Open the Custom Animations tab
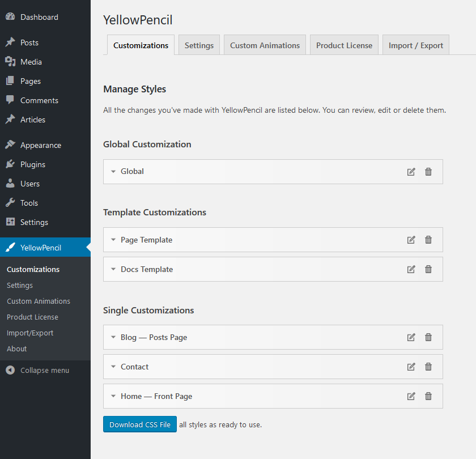 (265, 45)
